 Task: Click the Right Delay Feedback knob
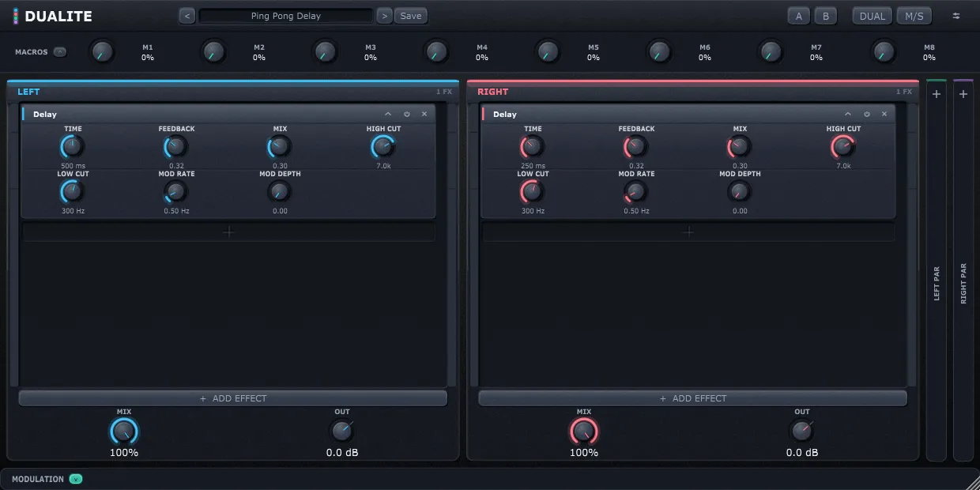pos(636,146)
